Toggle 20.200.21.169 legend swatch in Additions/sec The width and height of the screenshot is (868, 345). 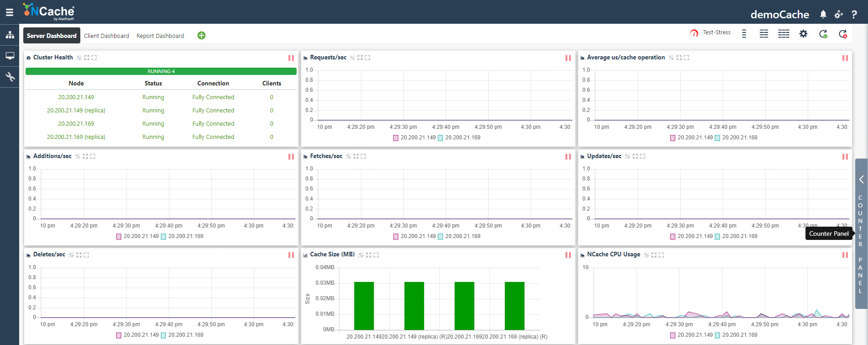[x=163, y=237]
